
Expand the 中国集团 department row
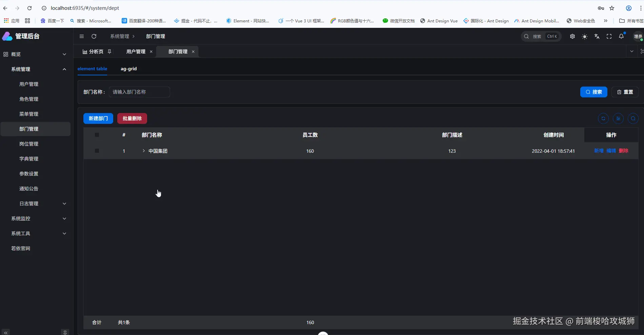tap(143, 151)
